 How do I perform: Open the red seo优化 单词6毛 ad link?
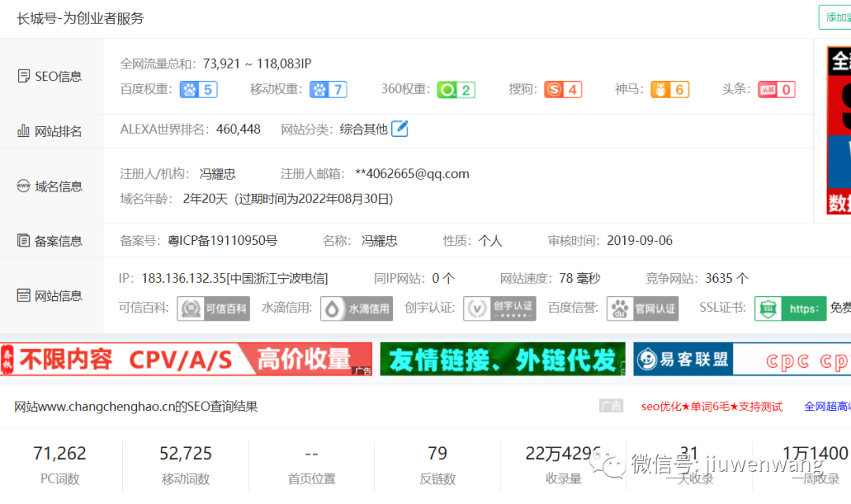click(712, 406)
